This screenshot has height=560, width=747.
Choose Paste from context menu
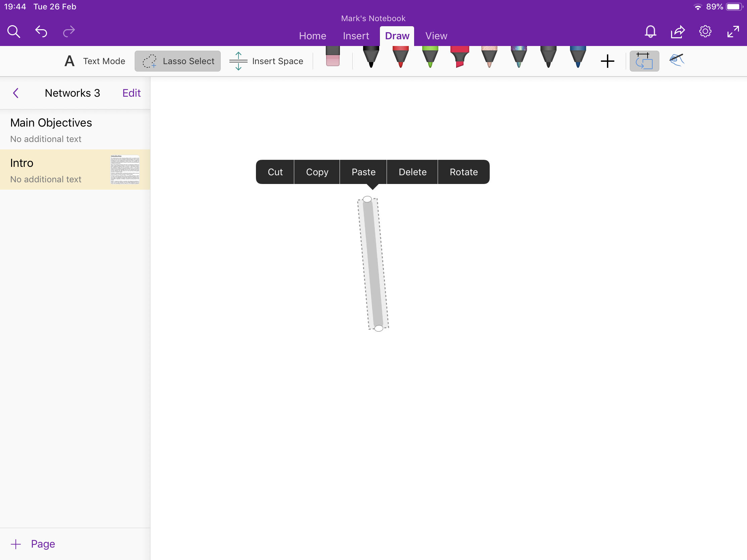[x=363, y=172]
